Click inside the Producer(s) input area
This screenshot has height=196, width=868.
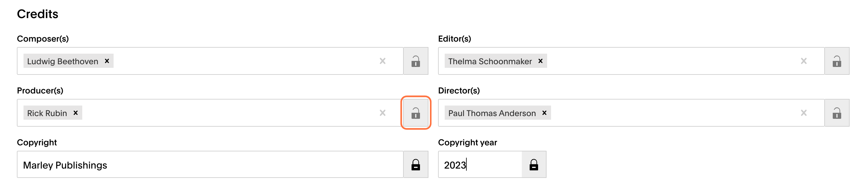[229, 113]
